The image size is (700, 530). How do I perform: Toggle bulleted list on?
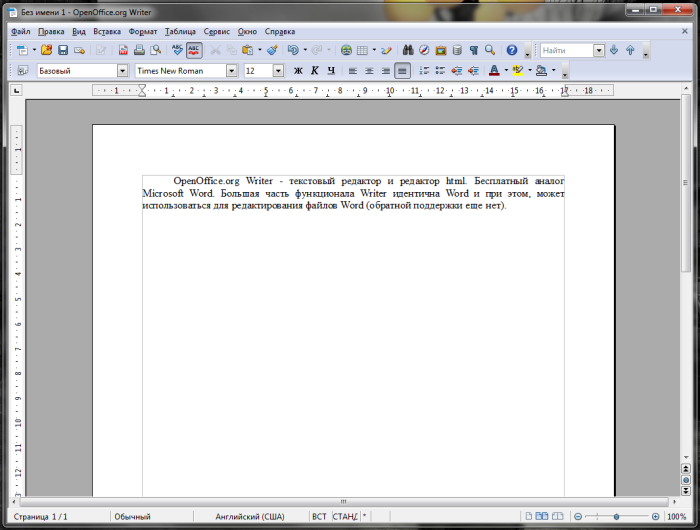(x=440, y=71)
